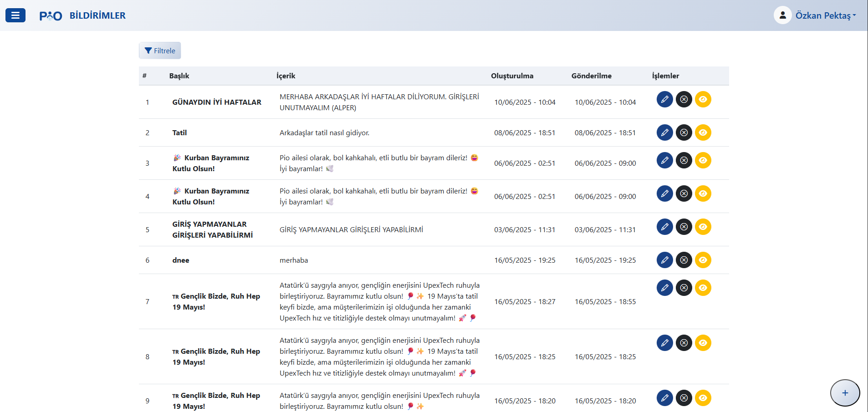Open the hamburger sidebar menu
The height and width of the screenshot is (412, 868).
[15, 15]
